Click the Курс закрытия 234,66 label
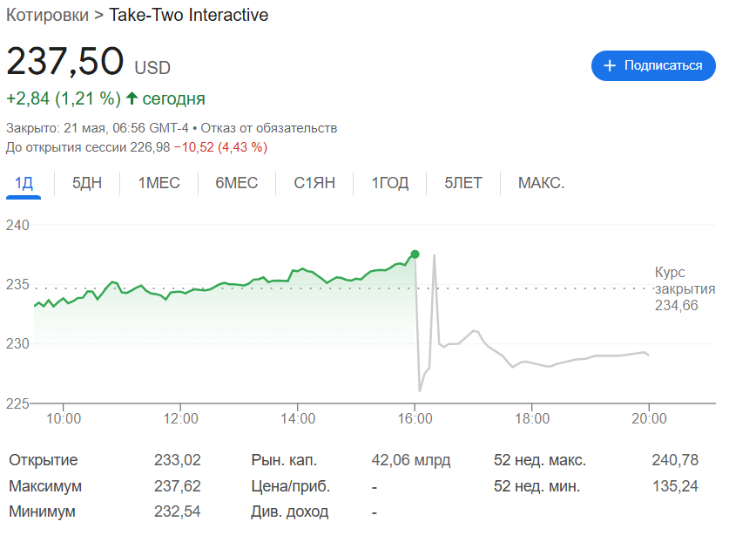Image resolution: width=756 pixels, height=542 pixels. (685, 288)
